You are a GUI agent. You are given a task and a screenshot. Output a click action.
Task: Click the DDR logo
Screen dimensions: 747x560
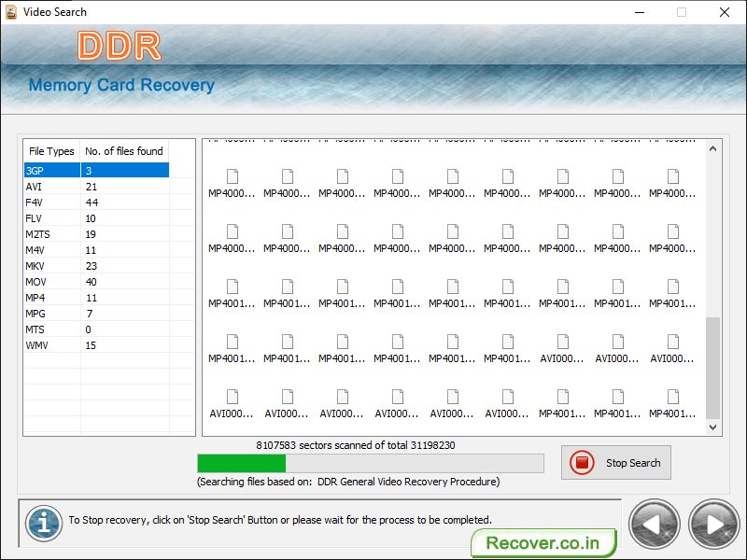tap(119, 46)
